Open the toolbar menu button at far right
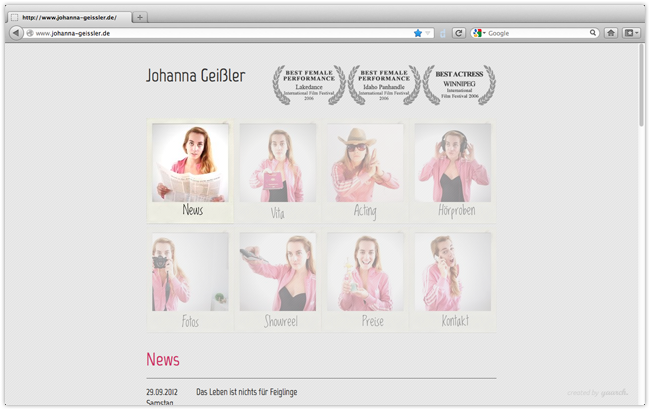Screen dimensions: 650x410 [631, 33]
